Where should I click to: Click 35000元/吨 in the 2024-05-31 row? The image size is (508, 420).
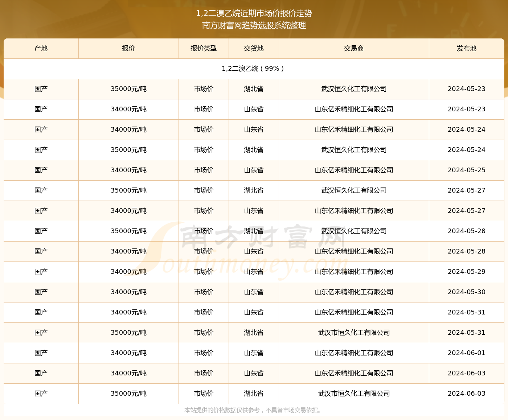pyautogui.click(x=128, y=333)
